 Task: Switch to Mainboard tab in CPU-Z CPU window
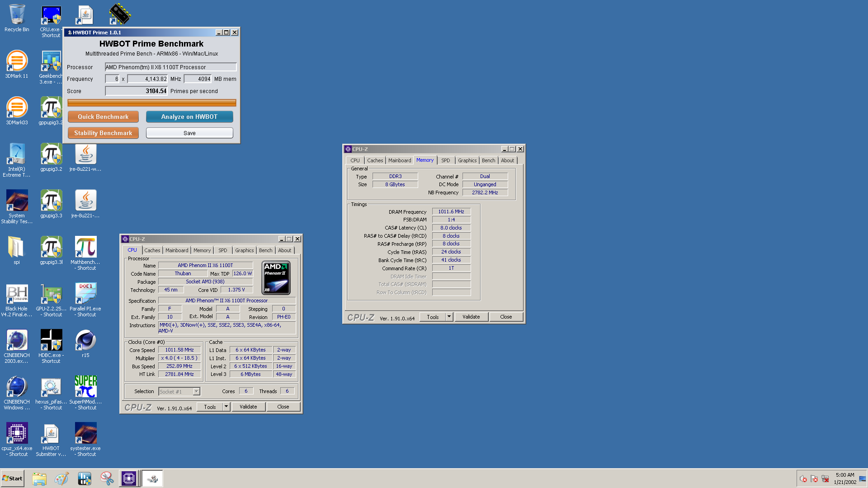177,250
